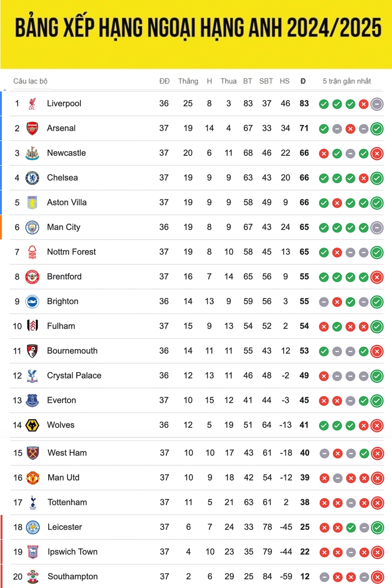Click the Arsenal club crest
Viewport: 392px width, 588px height.
(x=32, y=128)
